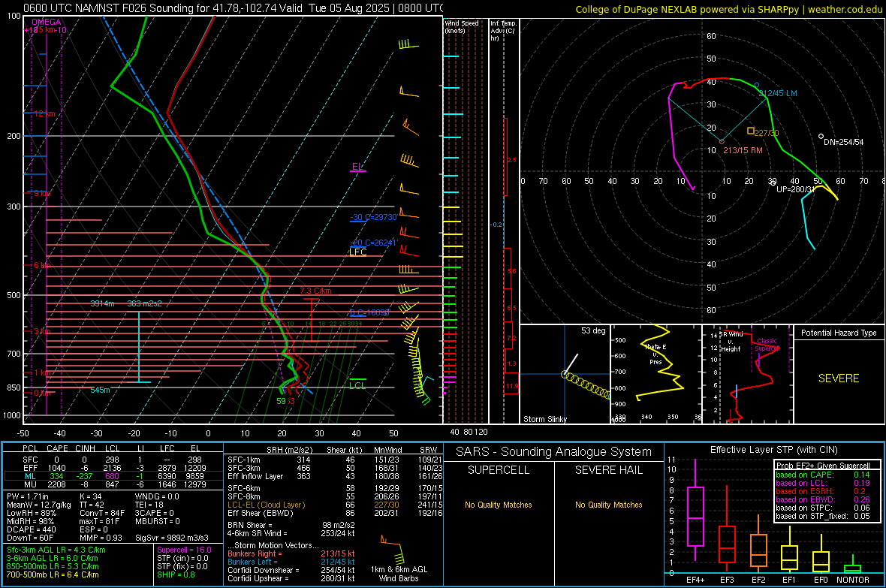
Task: Select the SFC parcel row
Action: 113,460
